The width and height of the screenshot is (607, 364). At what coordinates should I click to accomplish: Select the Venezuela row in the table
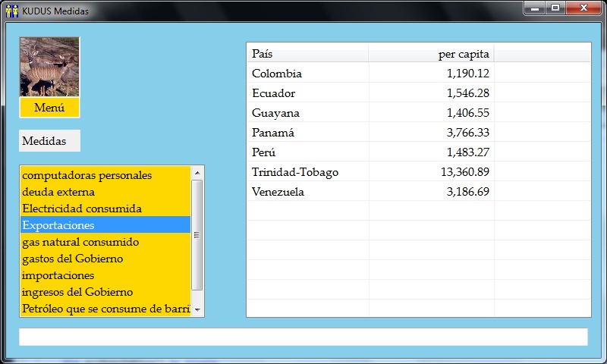point(278,192)
